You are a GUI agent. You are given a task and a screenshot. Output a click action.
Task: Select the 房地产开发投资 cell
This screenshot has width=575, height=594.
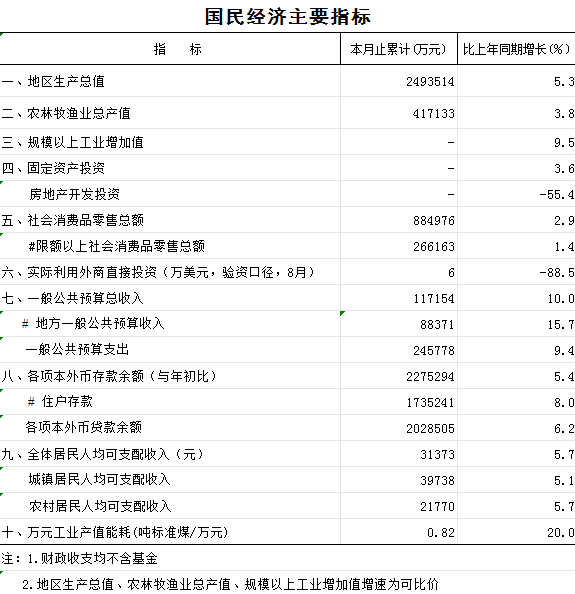170,194
